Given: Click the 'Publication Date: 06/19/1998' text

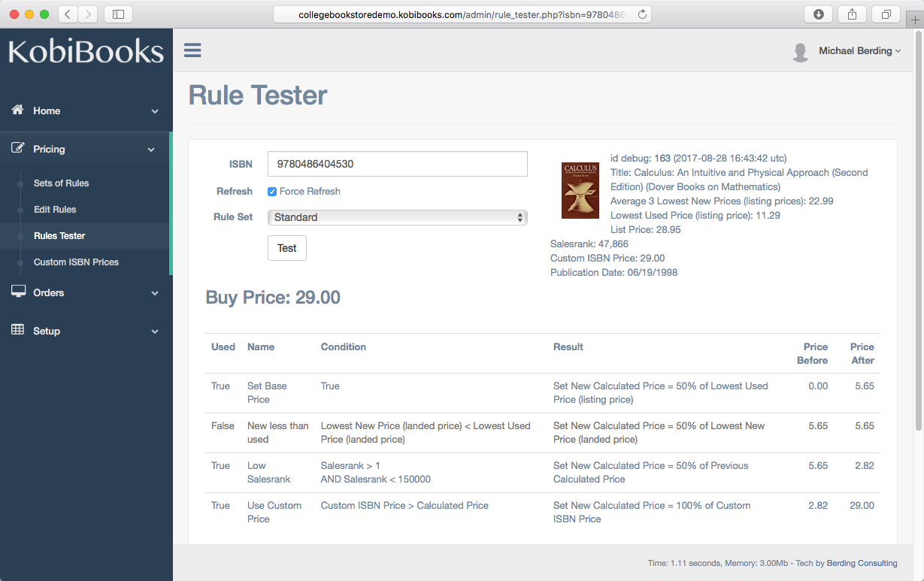Looking at the screenshot, I should click(x=613, y=273).
